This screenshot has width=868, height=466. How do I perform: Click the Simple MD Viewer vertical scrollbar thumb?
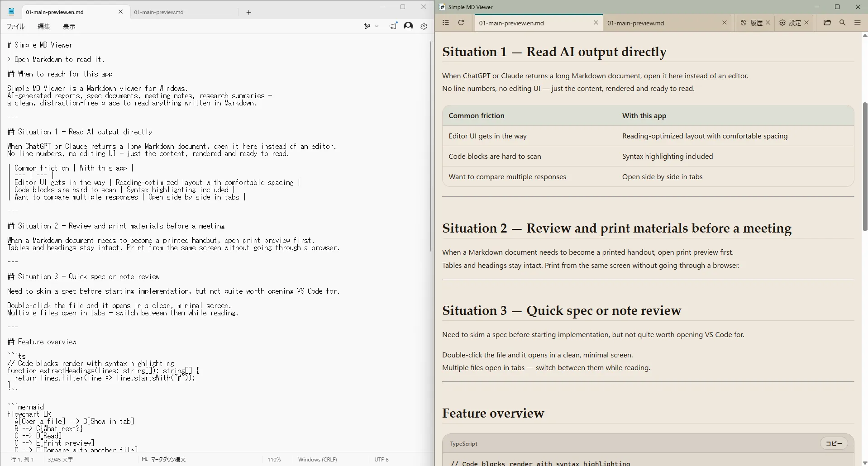click(x=865, y=166)
